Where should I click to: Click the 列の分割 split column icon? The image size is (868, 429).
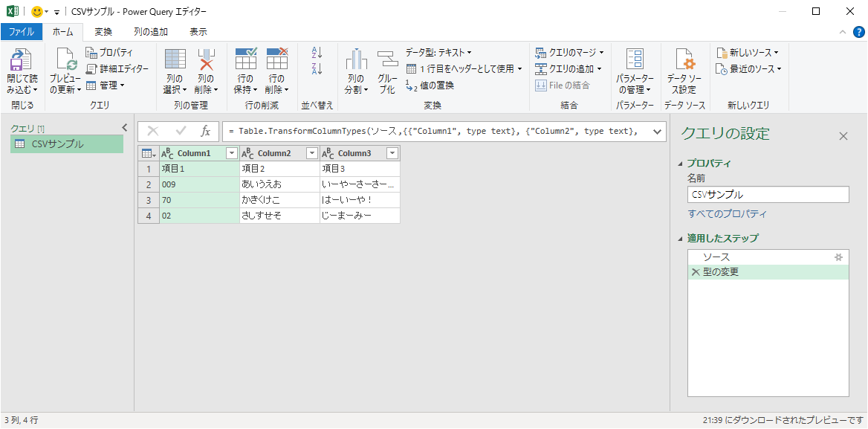click(x=357, y=59)
